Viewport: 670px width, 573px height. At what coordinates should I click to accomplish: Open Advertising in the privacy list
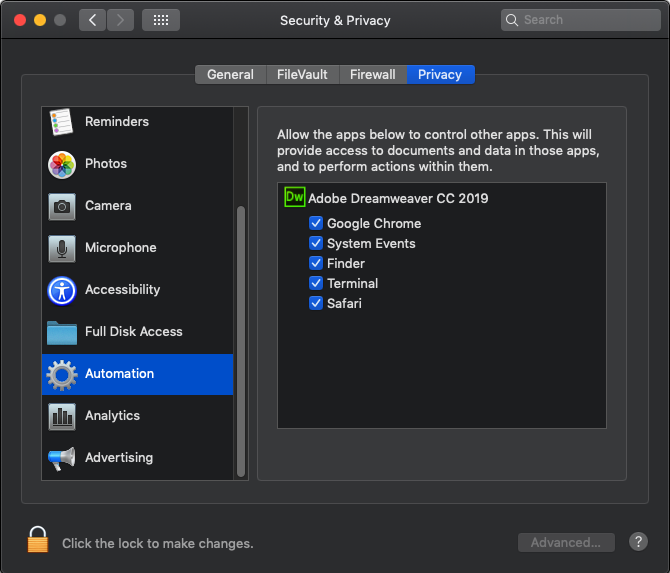point(137,458)
